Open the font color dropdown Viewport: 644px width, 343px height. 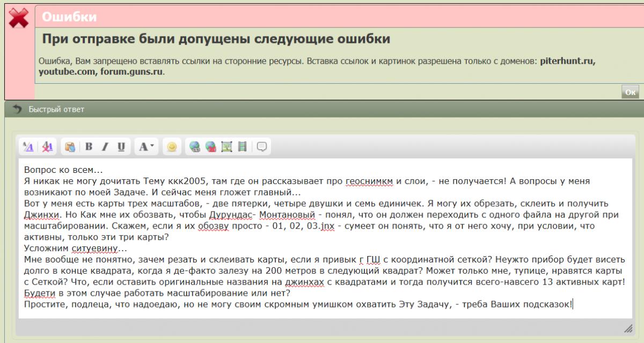tap(146, 147)
